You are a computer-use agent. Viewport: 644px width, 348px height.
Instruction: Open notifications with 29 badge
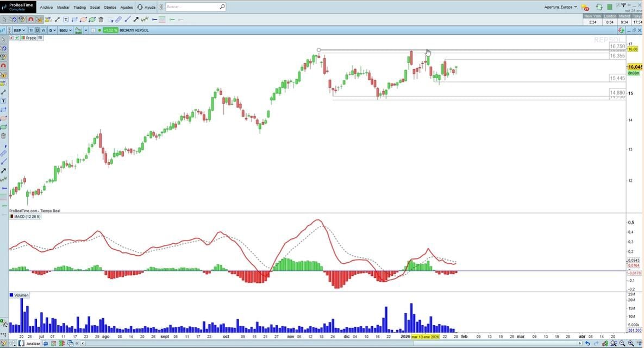coord(585,7)
